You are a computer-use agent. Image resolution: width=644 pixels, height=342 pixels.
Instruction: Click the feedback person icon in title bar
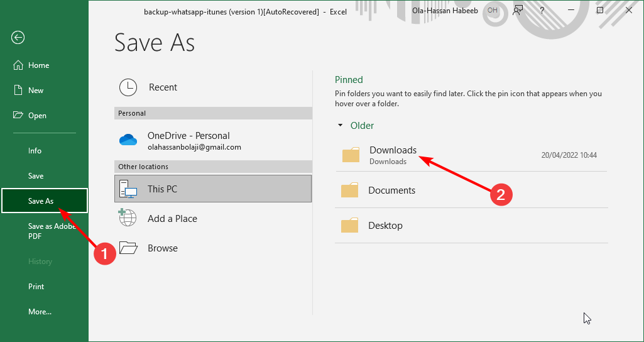pos(518,11)
